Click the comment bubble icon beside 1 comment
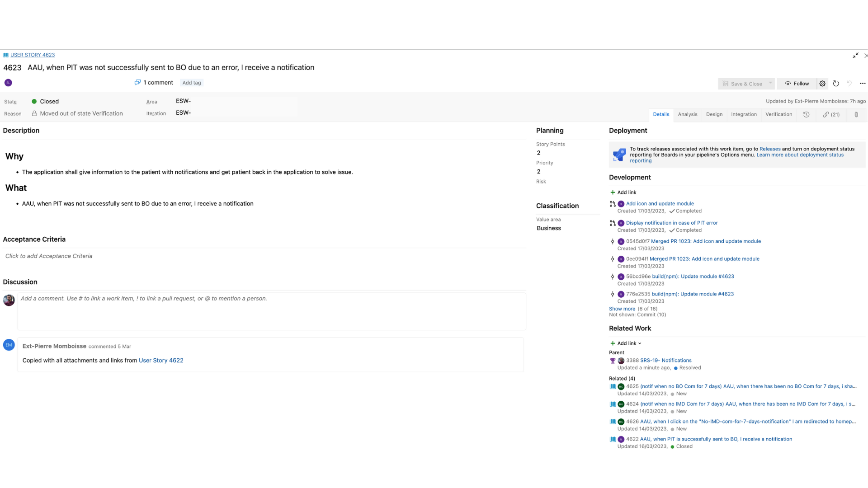 pyautogui.click(x=137, y=82)
